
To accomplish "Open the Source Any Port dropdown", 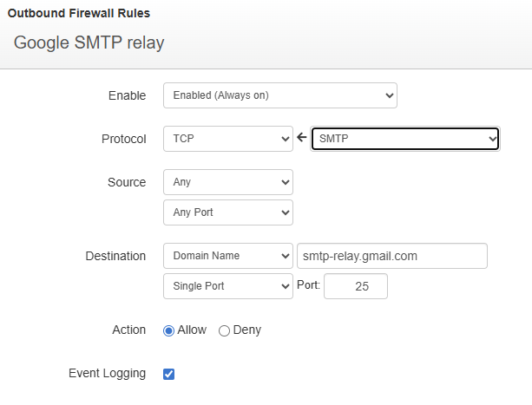I will pos(227,212).
